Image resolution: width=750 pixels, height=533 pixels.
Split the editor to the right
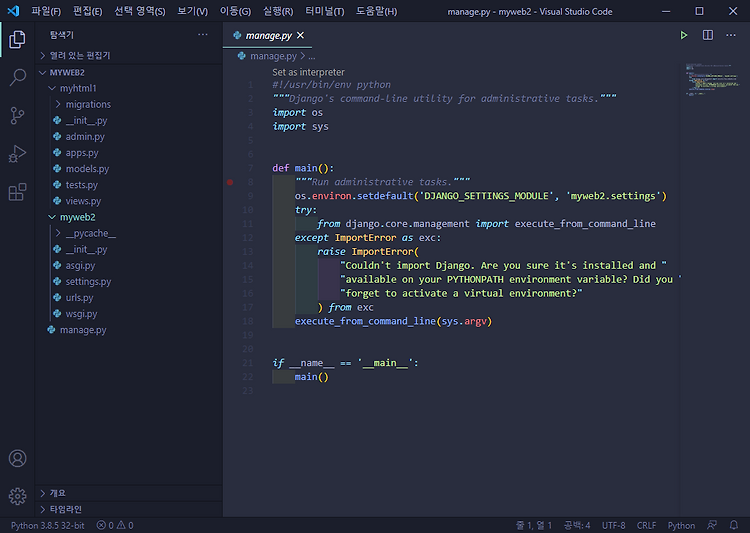pos(708,35)
